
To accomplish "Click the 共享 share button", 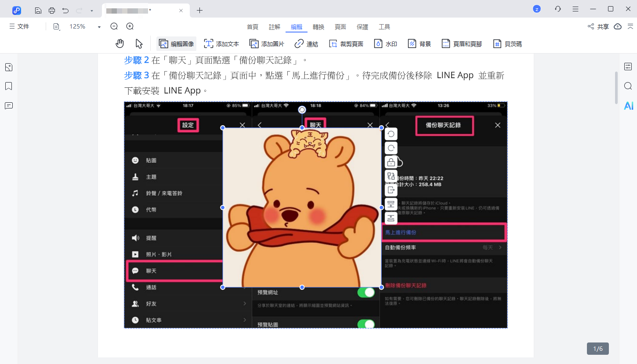I will [598, 27].
